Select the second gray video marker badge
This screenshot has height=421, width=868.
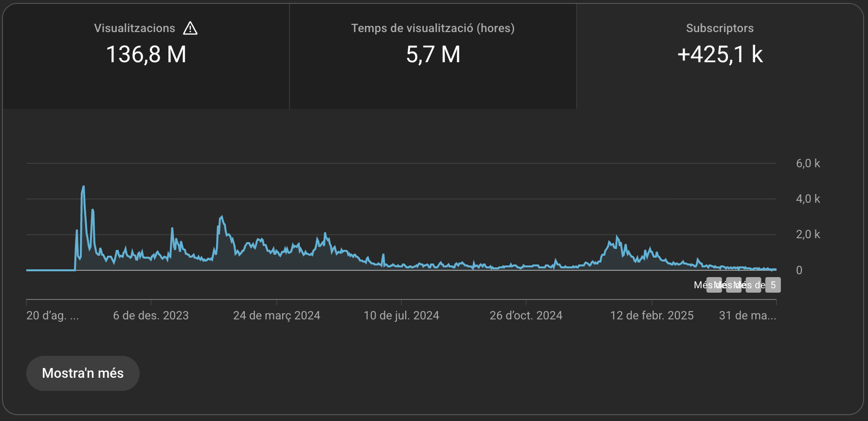[733, 285]
